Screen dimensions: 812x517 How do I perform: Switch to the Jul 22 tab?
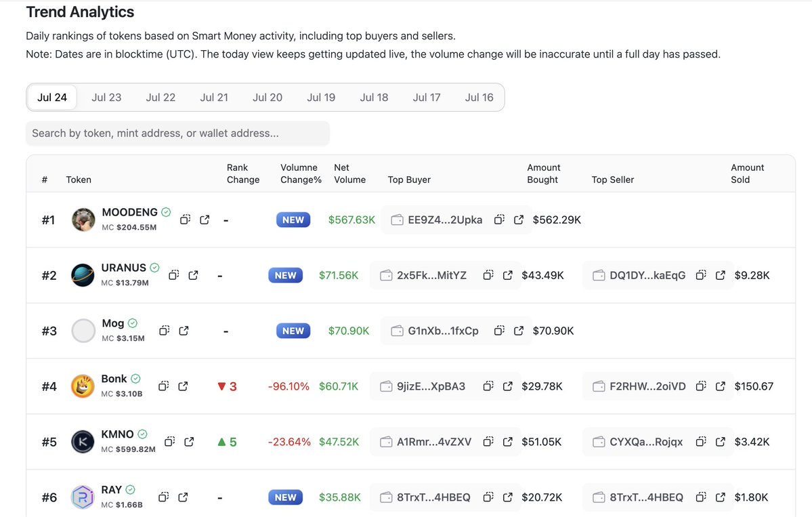161,98
